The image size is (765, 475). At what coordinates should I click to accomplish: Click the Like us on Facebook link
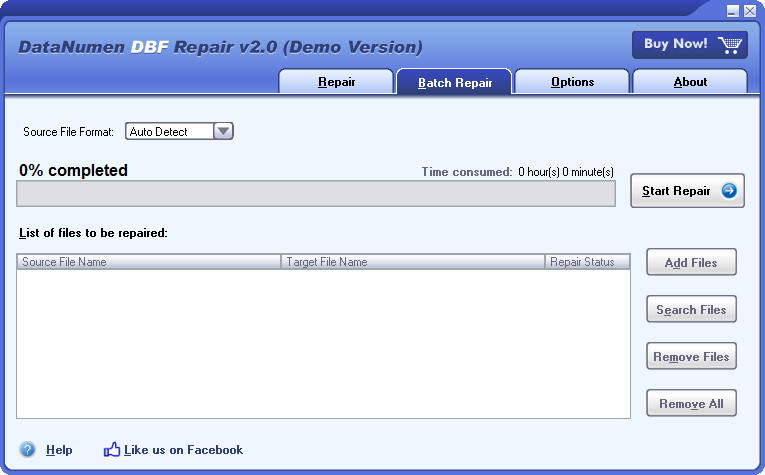183,450
